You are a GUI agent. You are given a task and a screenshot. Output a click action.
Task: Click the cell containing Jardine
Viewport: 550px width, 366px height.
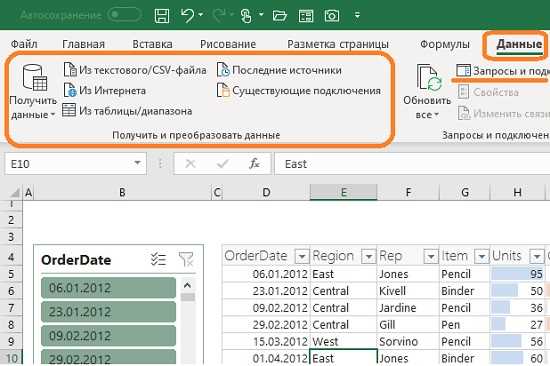point(408,308)
